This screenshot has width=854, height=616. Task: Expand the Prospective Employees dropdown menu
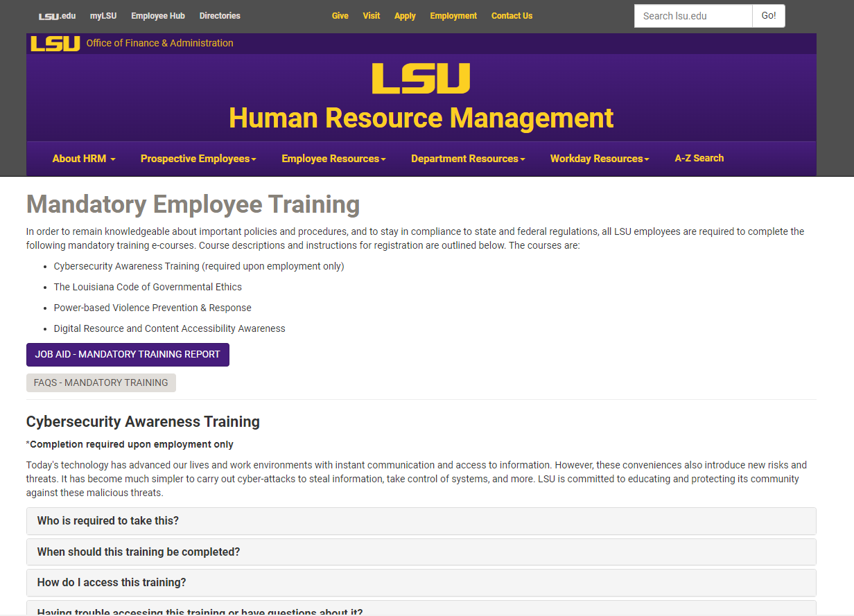(198, 159)
